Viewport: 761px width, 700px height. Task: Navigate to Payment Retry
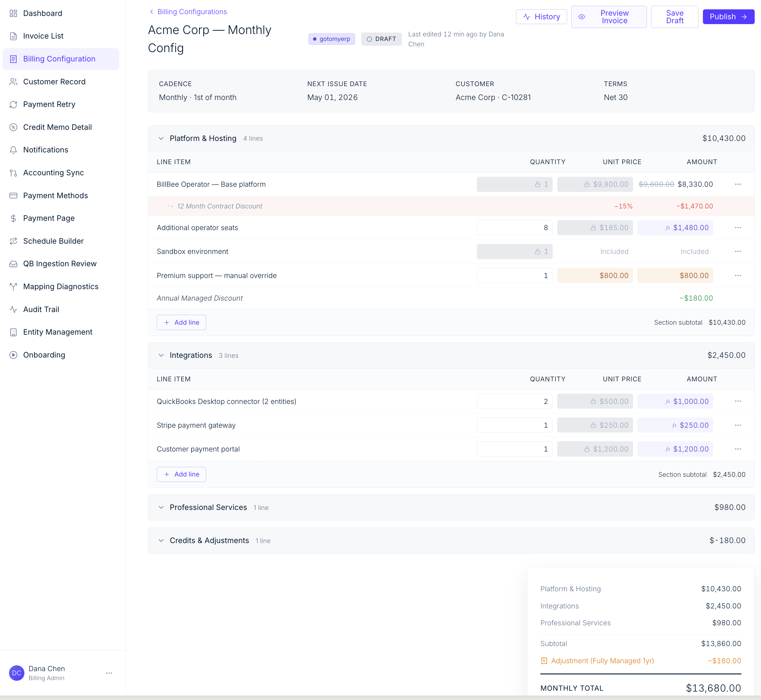(x=61, y=104)
